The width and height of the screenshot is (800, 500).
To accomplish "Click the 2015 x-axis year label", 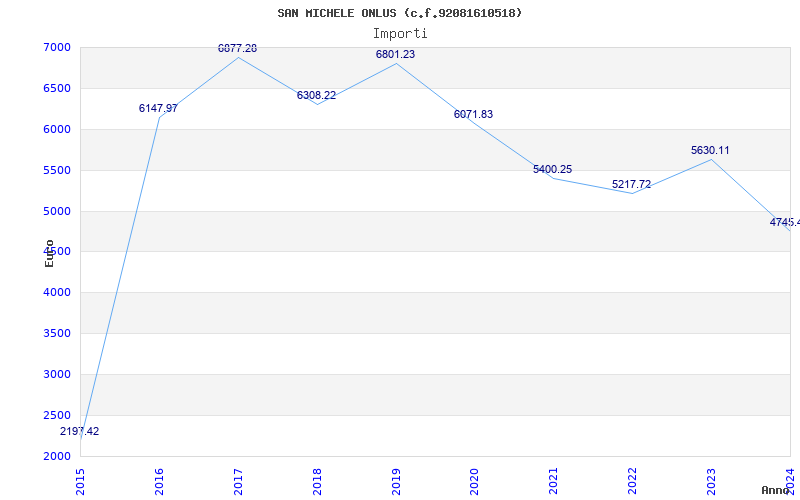I will pos(80,482).
